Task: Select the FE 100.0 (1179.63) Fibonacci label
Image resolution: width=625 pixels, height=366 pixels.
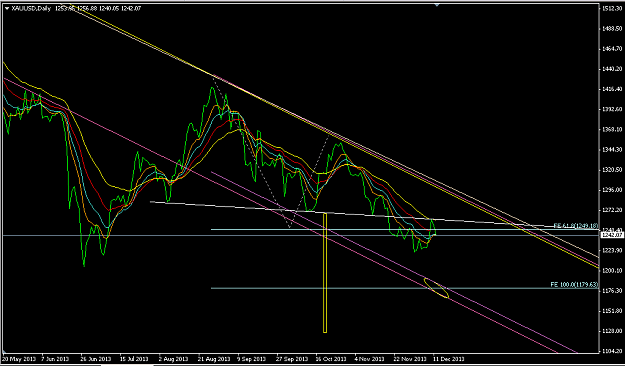Action: pyautogui.click(x=574, y=285)
